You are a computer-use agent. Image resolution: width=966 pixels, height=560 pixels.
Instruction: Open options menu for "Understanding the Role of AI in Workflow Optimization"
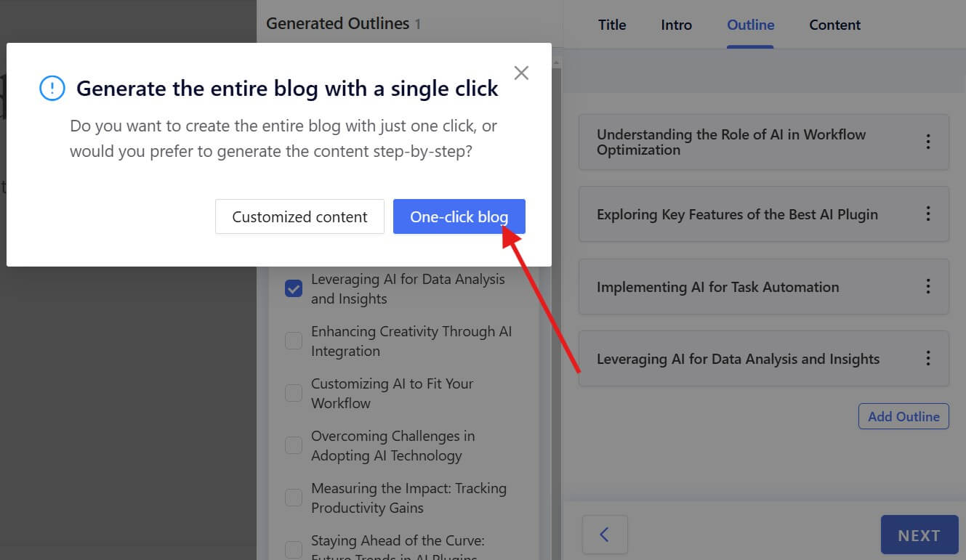click(928, 142)
